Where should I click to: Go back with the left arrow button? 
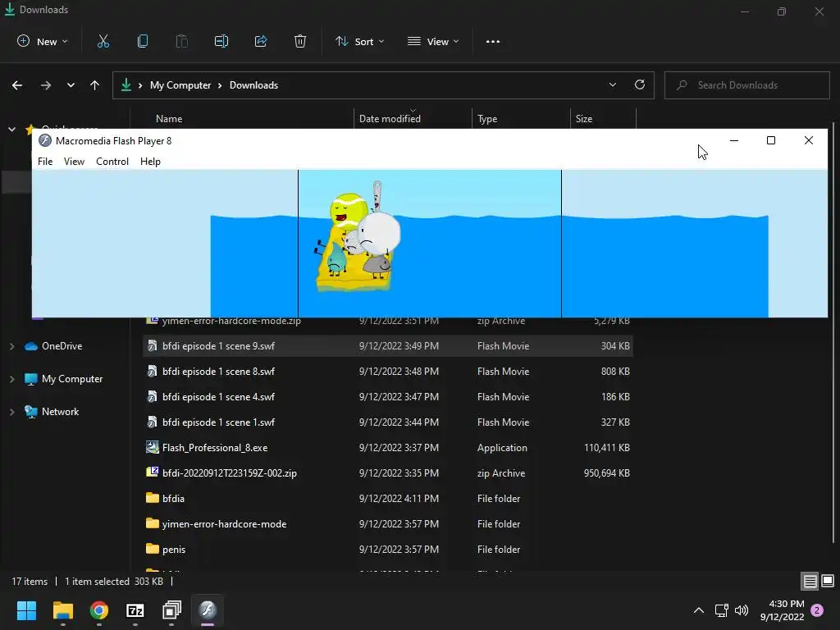pyautogui.click(x=17, y=85)
